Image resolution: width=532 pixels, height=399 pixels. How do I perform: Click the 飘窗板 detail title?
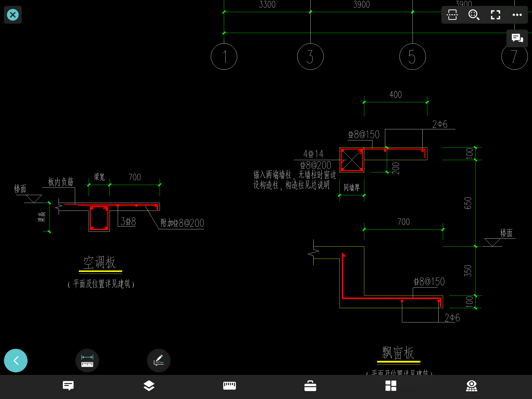pyautogui.click(x=398, y=353)
